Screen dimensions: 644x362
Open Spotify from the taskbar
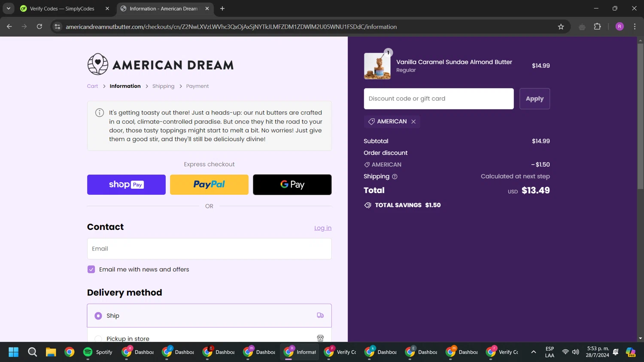(98, 352)
